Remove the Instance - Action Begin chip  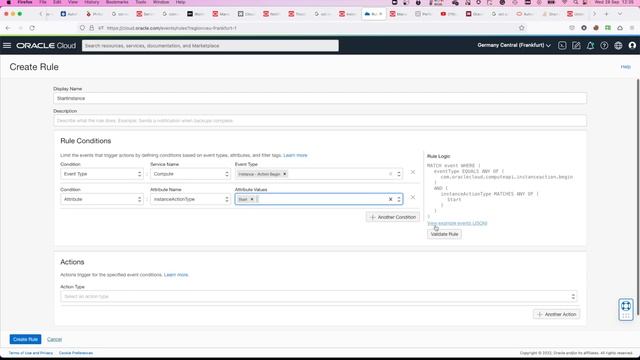click(285, 174)
